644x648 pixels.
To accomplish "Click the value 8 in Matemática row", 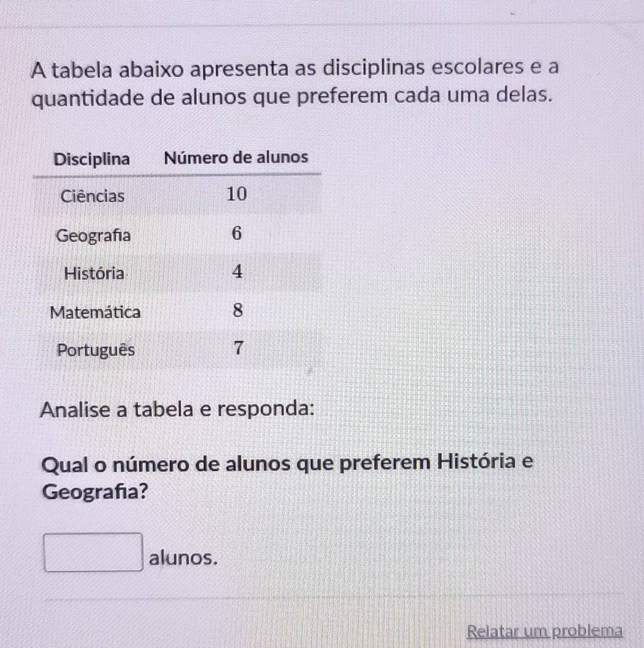I will [238, 310].
